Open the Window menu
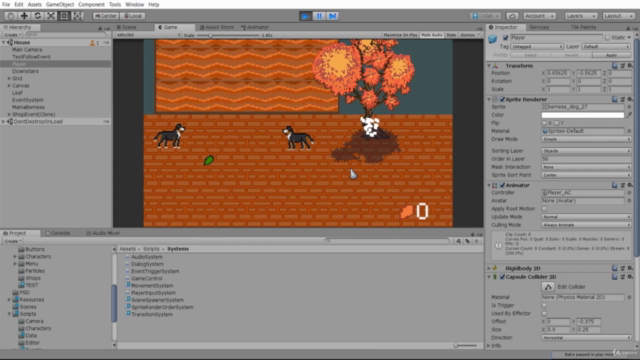The height and width of the screenshot is (360, 640). point(134,4)
